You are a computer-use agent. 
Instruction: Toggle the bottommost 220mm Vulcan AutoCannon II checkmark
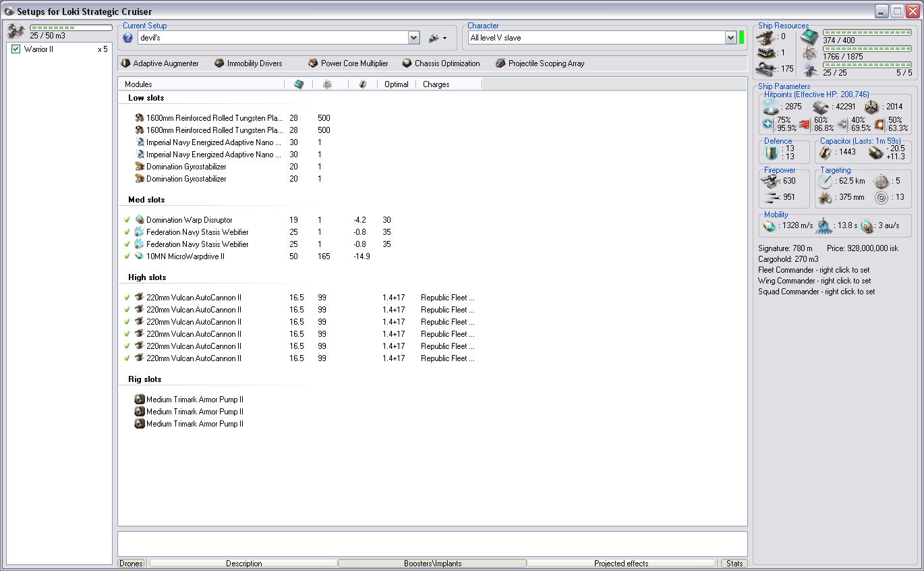pyautogui.click(x=127, y=358)
